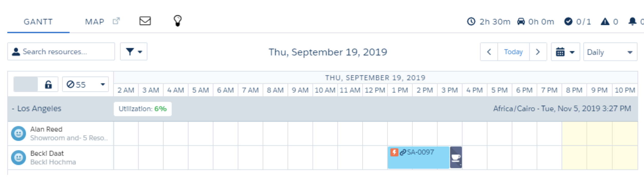The image size is (644, 179).
Task: Open the 55 skipped services dropdown
Action: [85, 84]
